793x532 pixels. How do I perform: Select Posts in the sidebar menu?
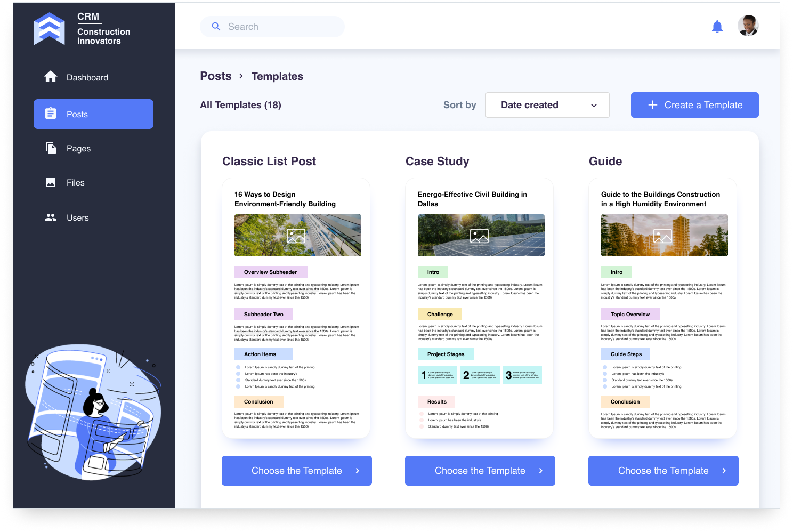(93, 114)
